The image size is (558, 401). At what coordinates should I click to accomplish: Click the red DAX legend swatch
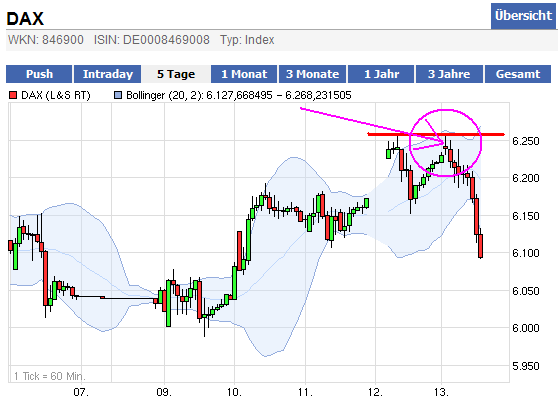point(13,95)
